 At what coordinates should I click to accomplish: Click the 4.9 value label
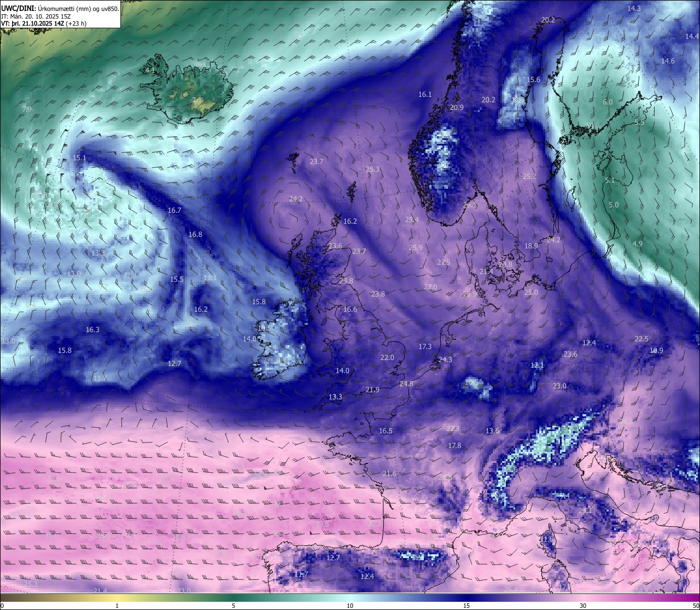[637, 243]
